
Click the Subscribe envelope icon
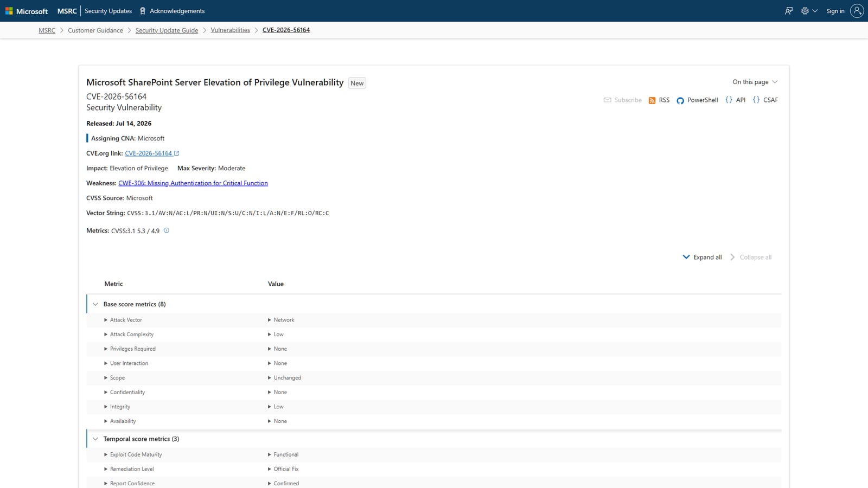pos(608,100)
